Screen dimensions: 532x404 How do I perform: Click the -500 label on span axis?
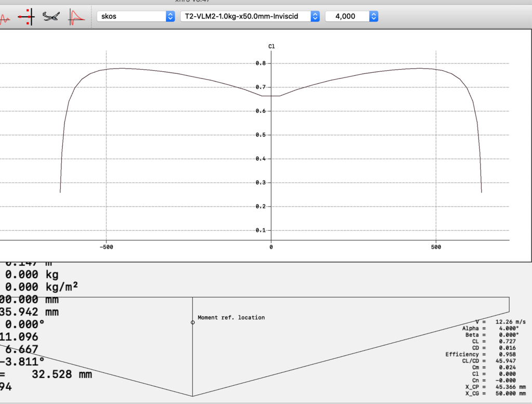click(106, 247)
